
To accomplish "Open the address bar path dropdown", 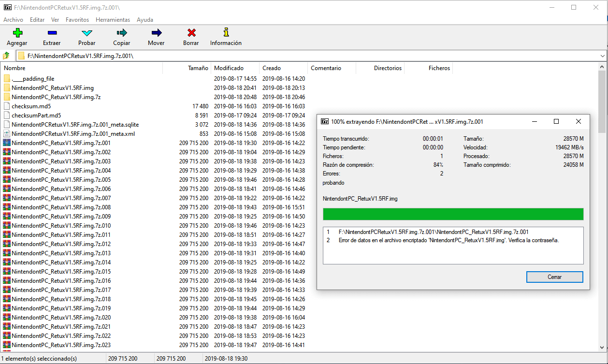I will tap(602, 56).
